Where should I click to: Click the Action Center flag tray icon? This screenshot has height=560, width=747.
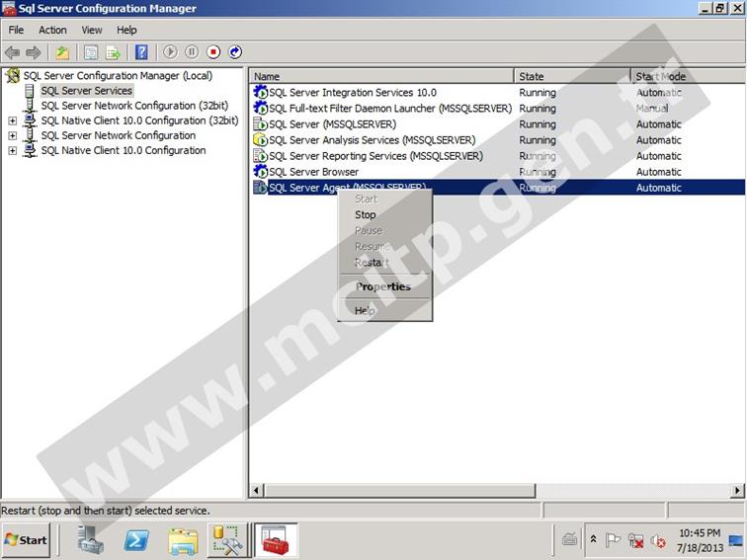(613, 540)
